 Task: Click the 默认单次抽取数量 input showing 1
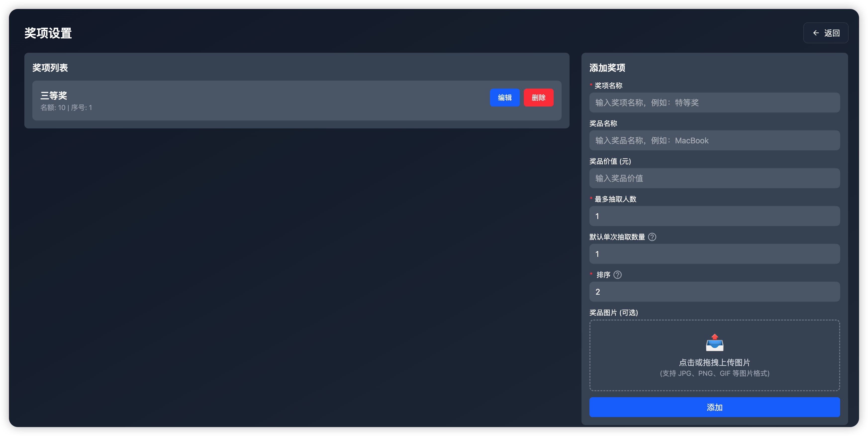(714, 254)
